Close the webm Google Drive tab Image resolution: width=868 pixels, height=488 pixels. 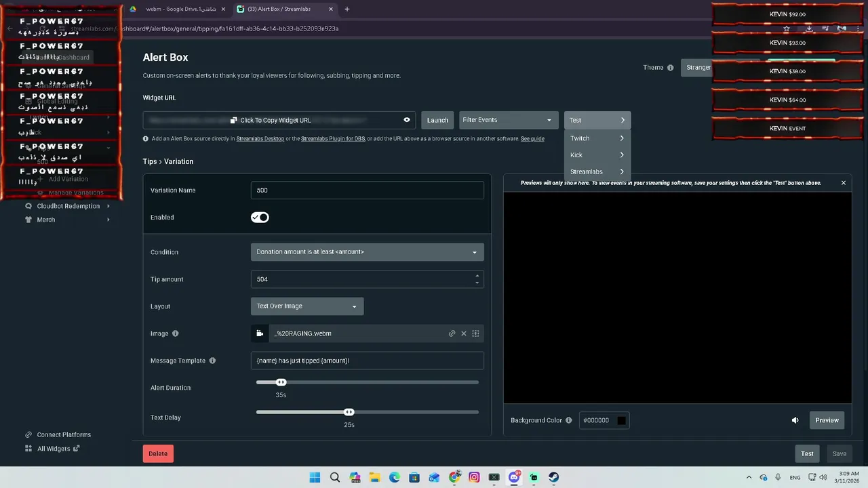[x=223, y=9]
